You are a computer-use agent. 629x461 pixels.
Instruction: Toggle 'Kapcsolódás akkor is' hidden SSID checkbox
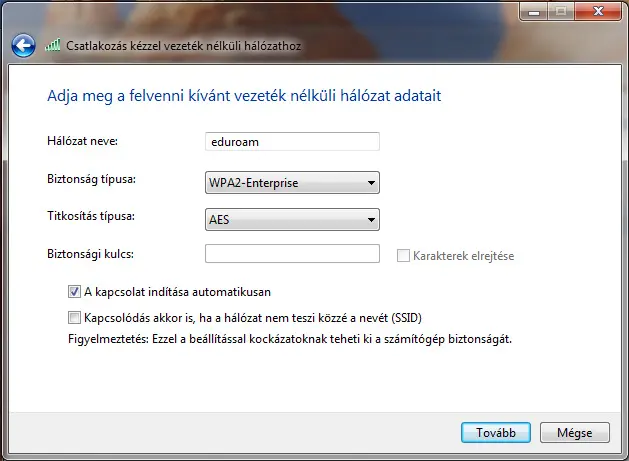coord(74,317)
